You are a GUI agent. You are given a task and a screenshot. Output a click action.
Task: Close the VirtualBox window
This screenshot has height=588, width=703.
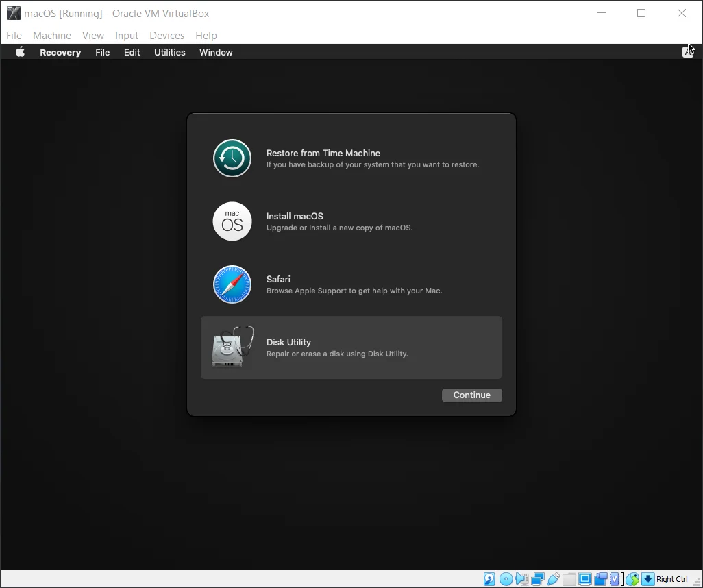click(682, 13)
